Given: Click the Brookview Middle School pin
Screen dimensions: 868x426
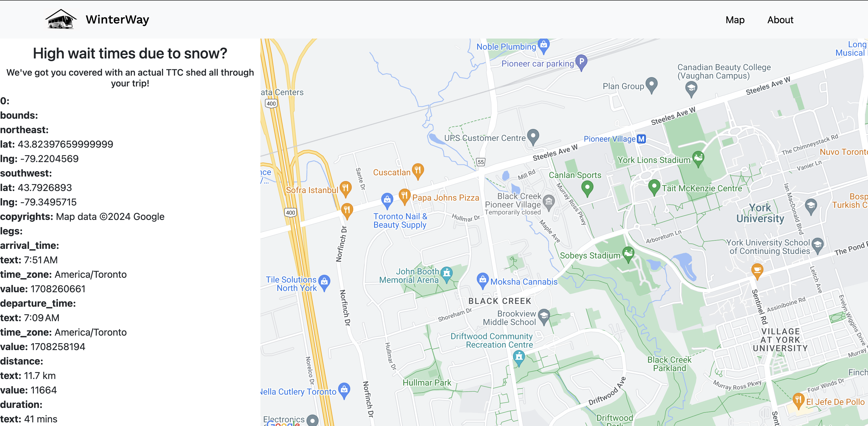Looking at the screenshot, I should (x=544, y=317).
